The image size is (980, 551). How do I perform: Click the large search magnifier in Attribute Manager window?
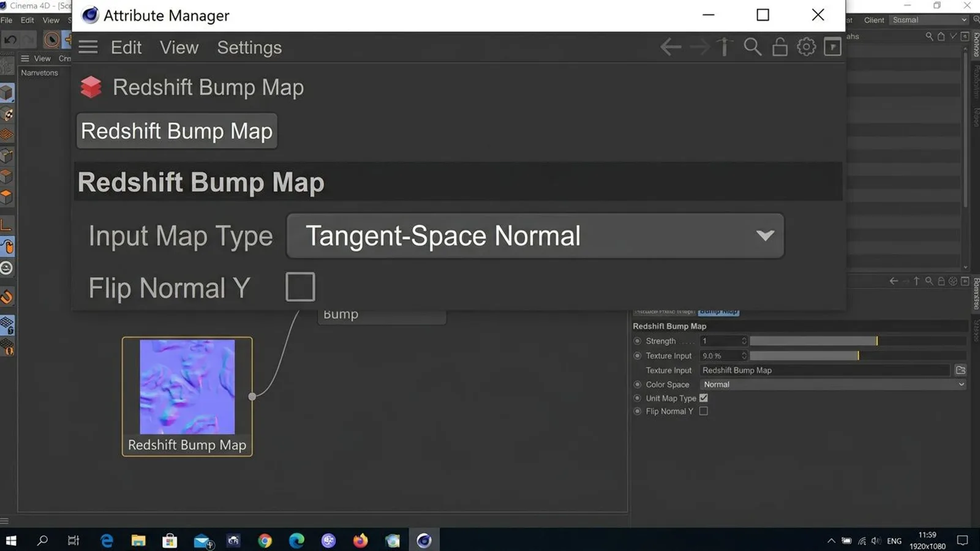click(x=752, y=47)
